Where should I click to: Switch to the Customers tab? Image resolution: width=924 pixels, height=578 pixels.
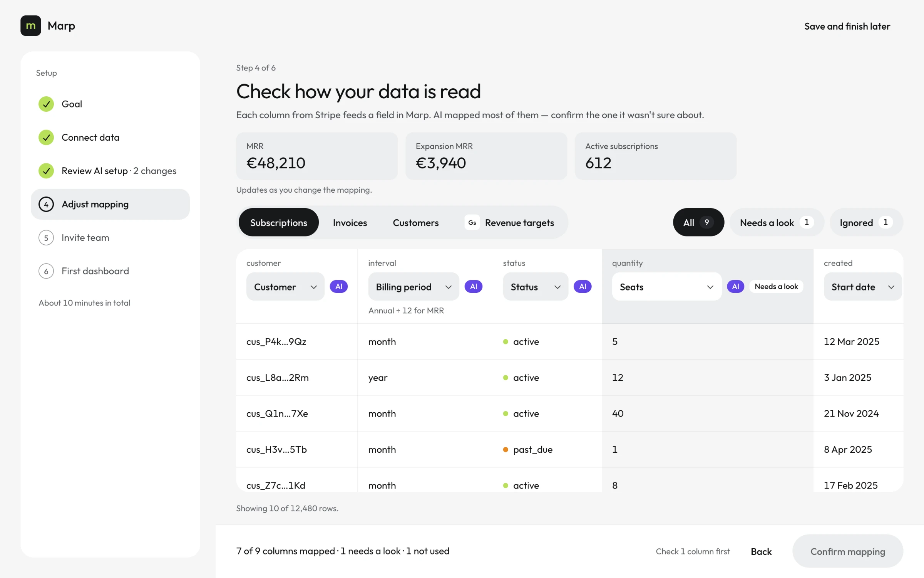pyautogui.click(x=416, y=222)
